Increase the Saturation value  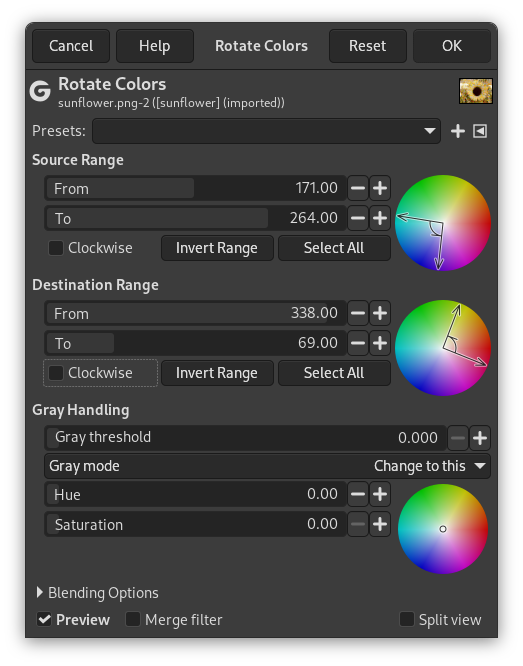pos(380,524)
